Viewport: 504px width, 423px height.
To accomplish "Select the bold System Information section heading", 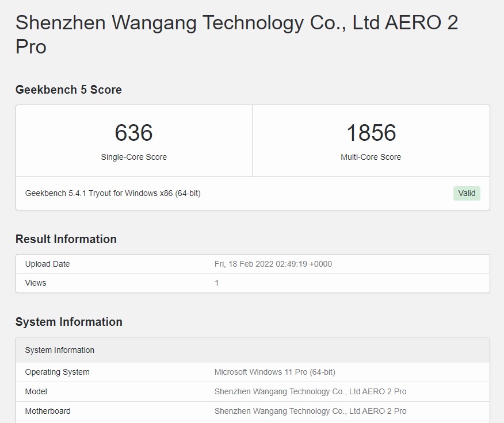I will [x=69, y=322].
